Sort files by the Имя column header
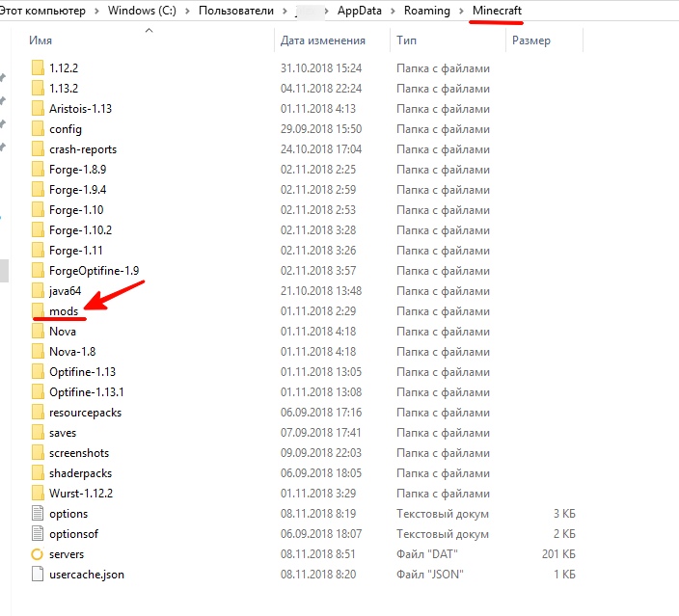This screenshot has height=616, width=679. (x=41, y=40)
